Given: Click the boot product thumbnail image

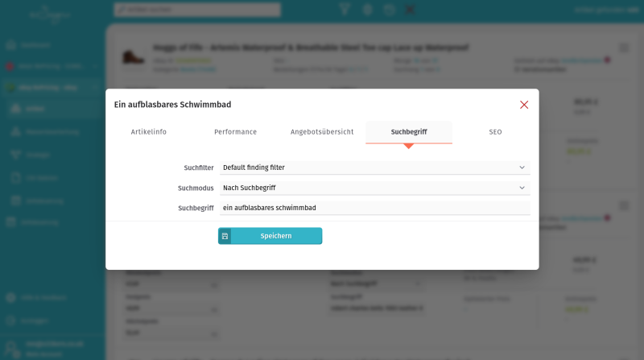Looking at the screenshot, I should click(132, 57).
